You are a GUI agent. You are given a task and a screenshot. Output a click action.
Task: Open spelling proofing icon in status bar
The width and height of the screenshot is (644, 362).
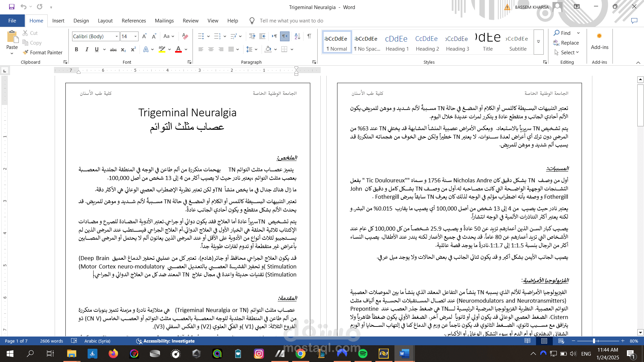pos(74,341)
